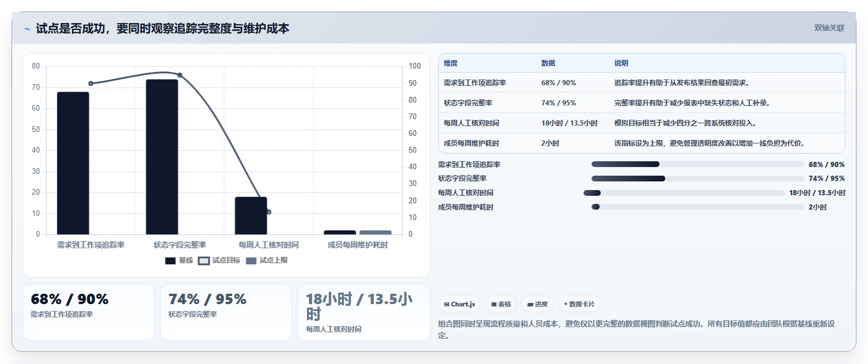Click the 数据卡片 tag chip

(579, 304)
